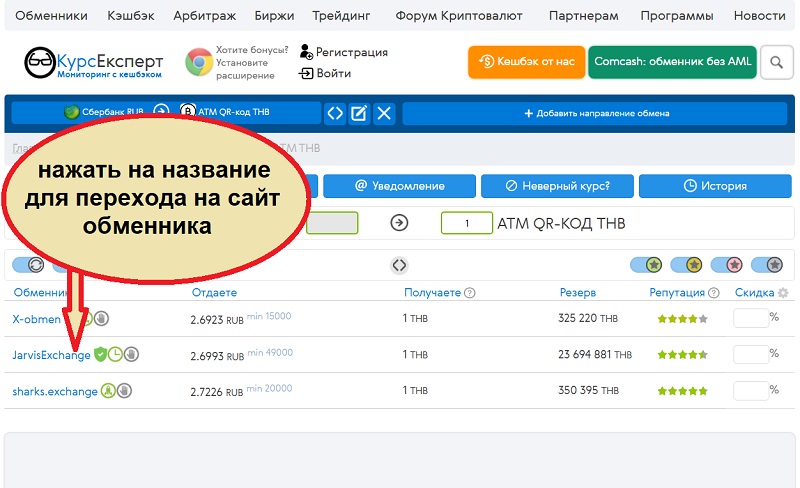Viewport: 800px width, 488px height.
Task: Swap exchange direction with the angle-brackets icon
Action: click(x=335, y=113)
